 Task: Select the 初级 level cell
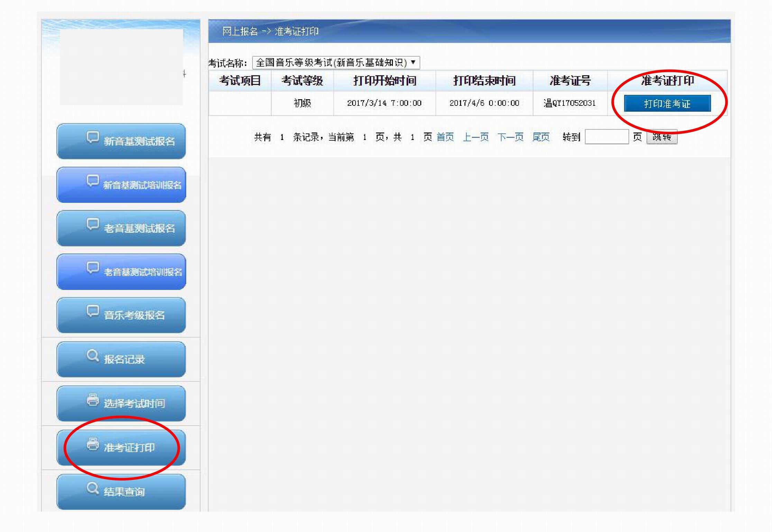[302, 103]
